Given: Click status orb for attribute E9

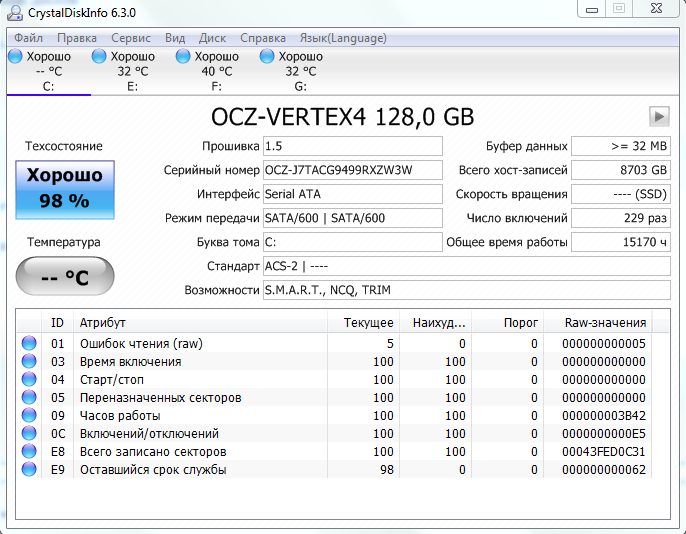Looking at the screenshot, I should [x=29, y=469].
